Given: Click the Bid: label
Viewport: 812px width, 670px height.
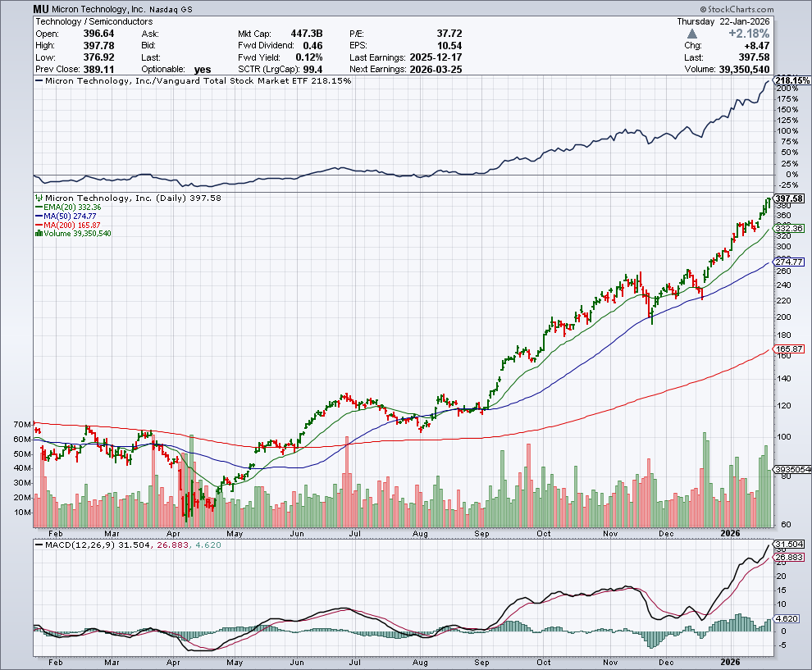Looking at the screenshot, I should (x=148, y=46).
